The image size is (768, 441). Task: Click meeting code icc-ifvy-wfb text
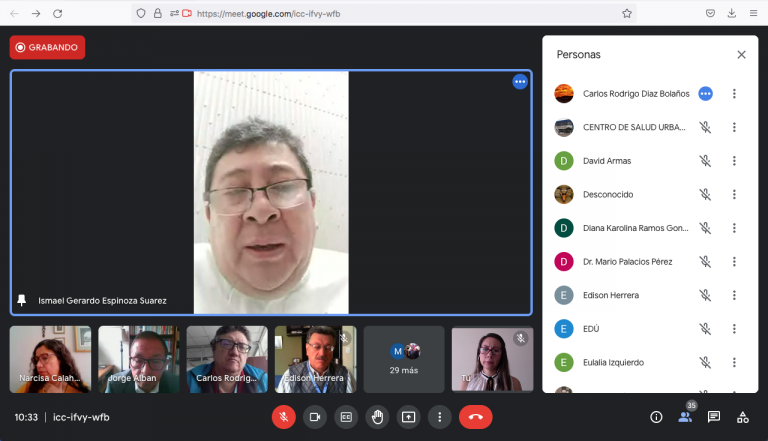pyautogui.click(x=81, y=417)
